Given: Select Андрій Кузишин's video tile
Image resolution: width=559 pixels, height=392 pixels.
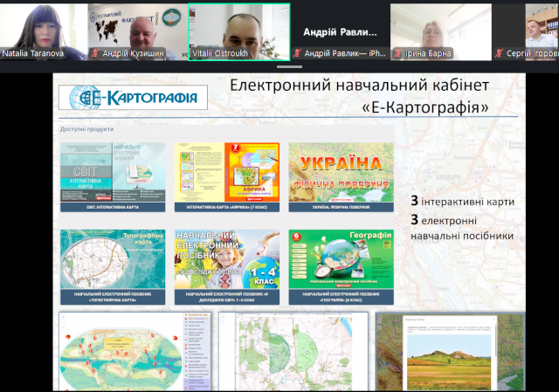Looking at the screenshot, I should (x=138, y=31).
